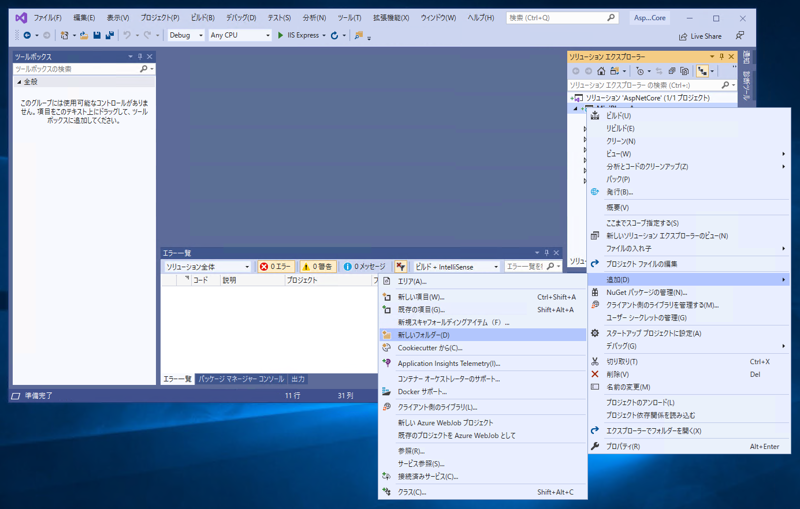Toggle Preview Selected Items in Solution Explorer
This screenshot has width=800, height=509.
pos(703,71)
